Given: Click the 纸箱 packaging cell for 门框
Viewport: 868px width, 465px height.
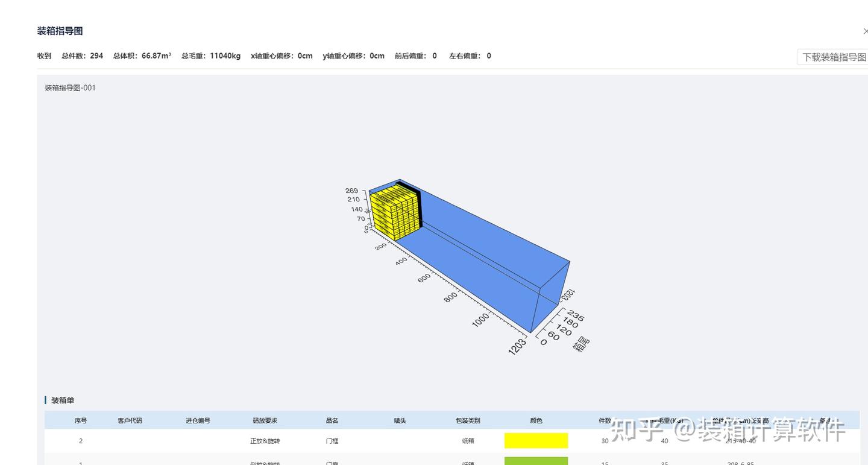Looking at the screenshot, I should pos(468,441).
